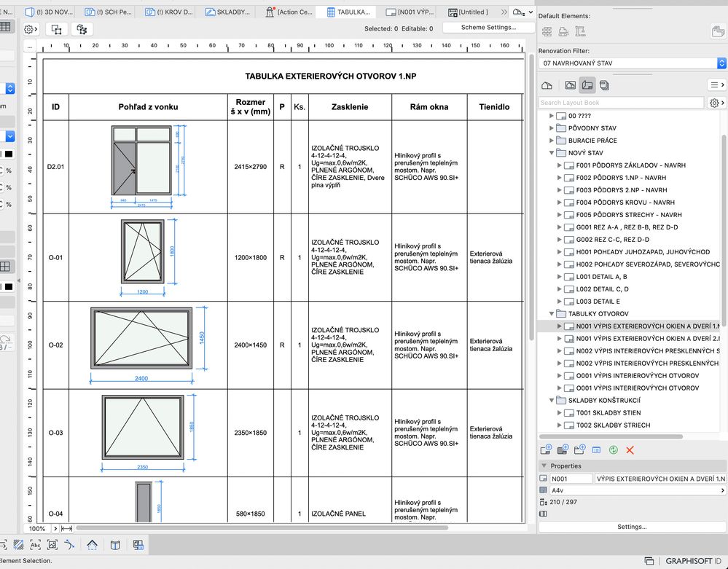
Task: Click the green update refresh icon
Action: coord(614,450)
